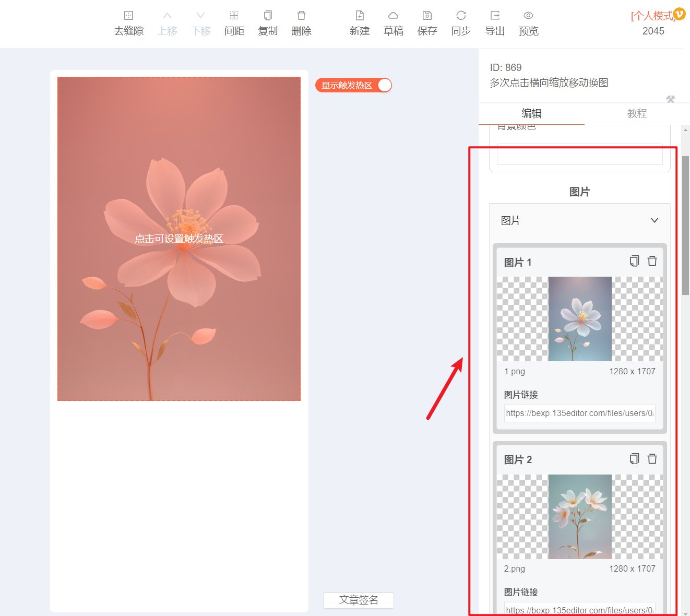Viewport: 690px width, 616px height.
Task: Click the 文章签名 button
Action: point(359,600)
